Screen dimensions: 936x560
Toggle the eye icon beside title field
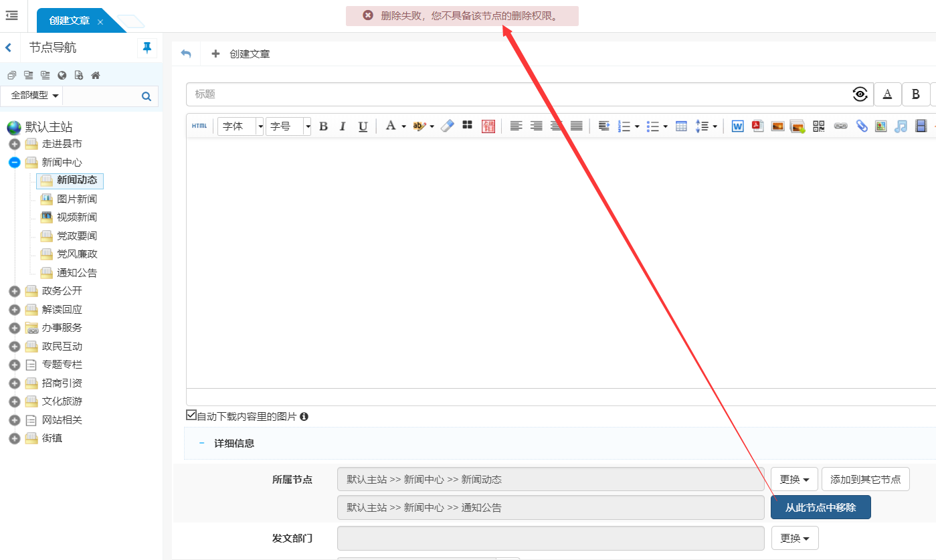coord(860,94)
